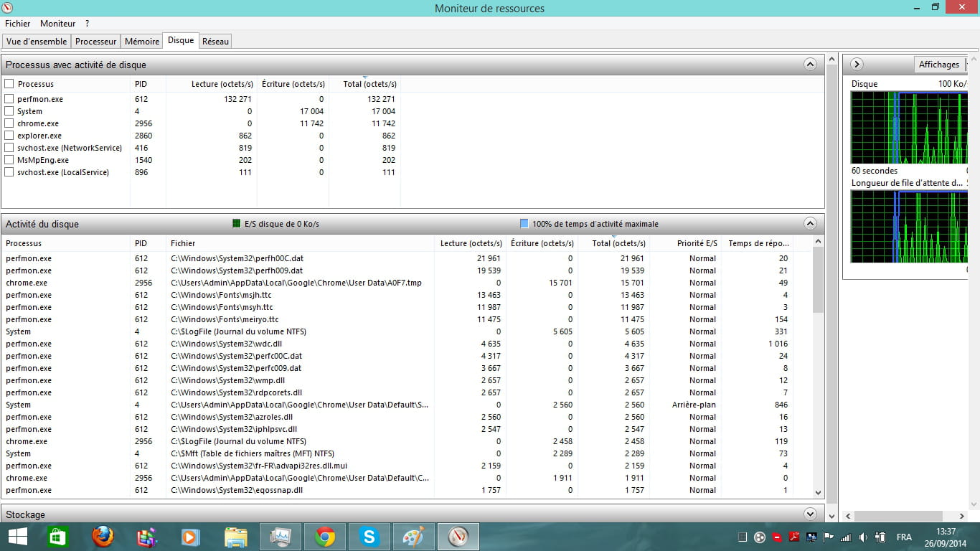
Task: Click the red compass app taskbar icon
Action: (x=458, y=537)
